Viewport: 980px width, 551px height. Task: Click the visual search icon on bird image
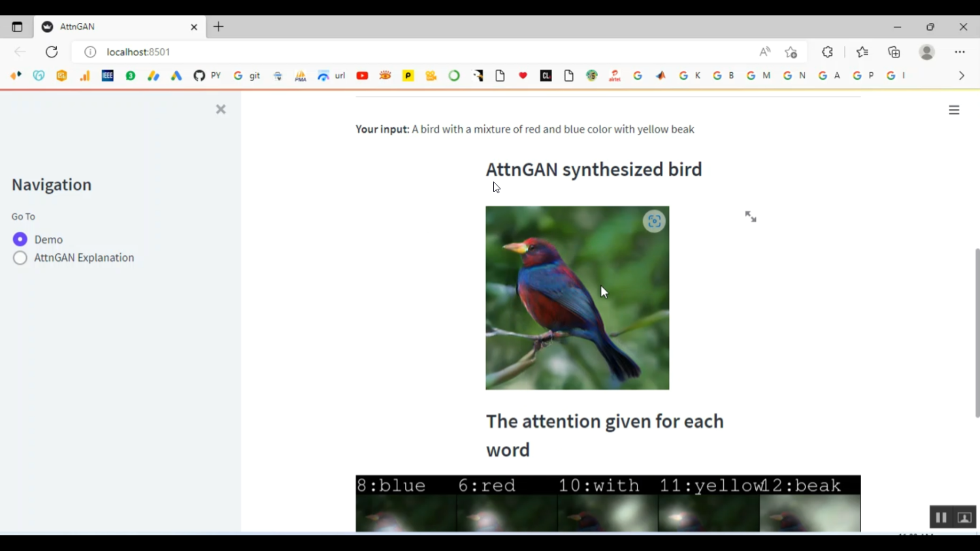pos(654,221)
